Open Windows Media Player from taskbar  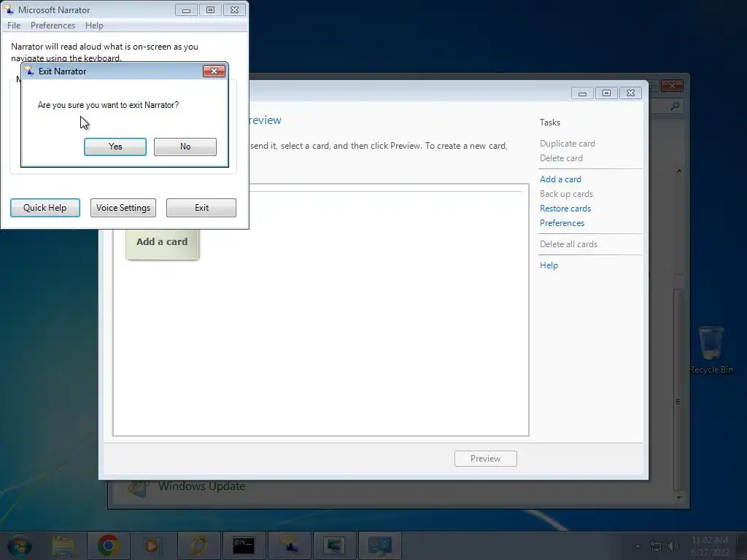tap(152, 545)
